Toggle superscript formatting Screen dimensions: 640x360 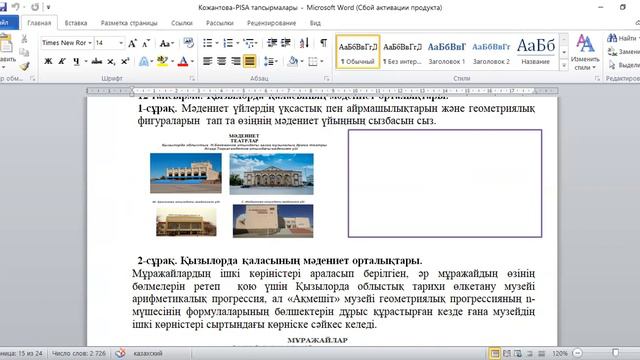tap(125, 61)
